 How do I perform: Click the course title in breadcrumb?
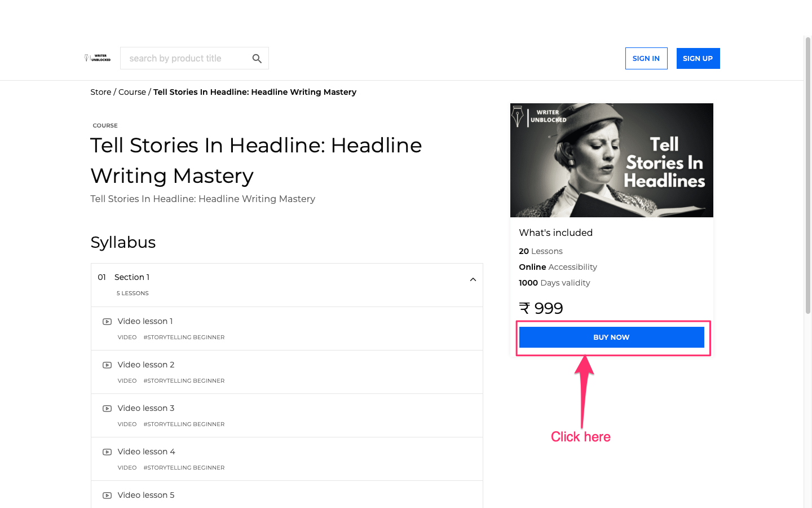click(255, 92)
